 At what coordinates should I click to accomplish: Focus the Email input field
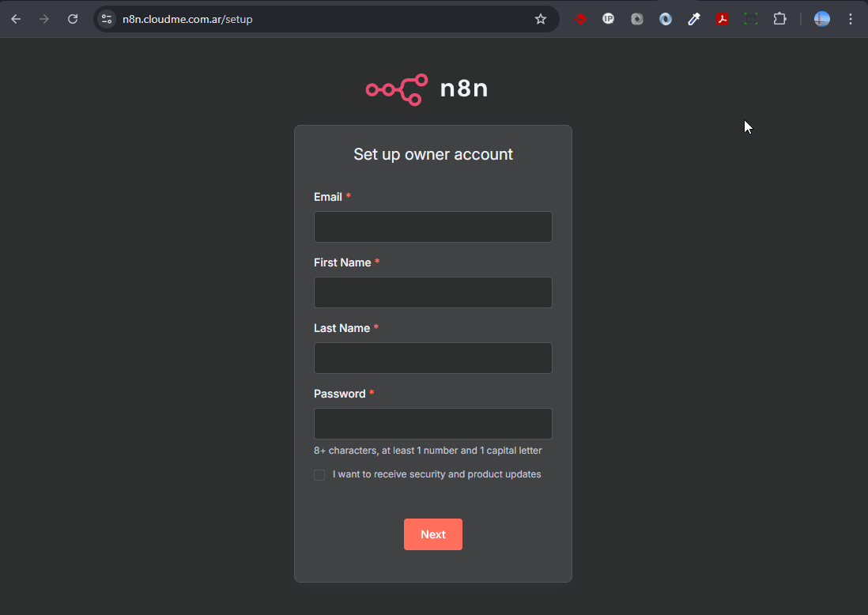click(433, 227)
